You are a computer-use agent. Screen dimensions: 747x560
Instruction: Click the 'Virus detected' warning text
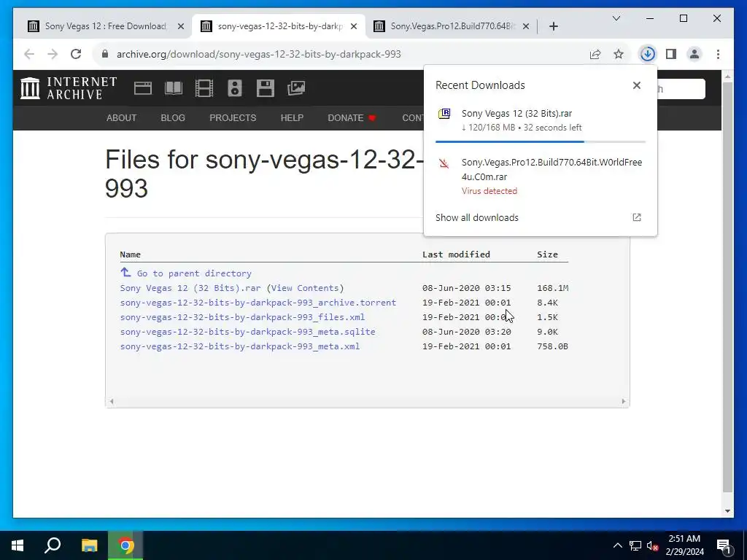(489, 191)
